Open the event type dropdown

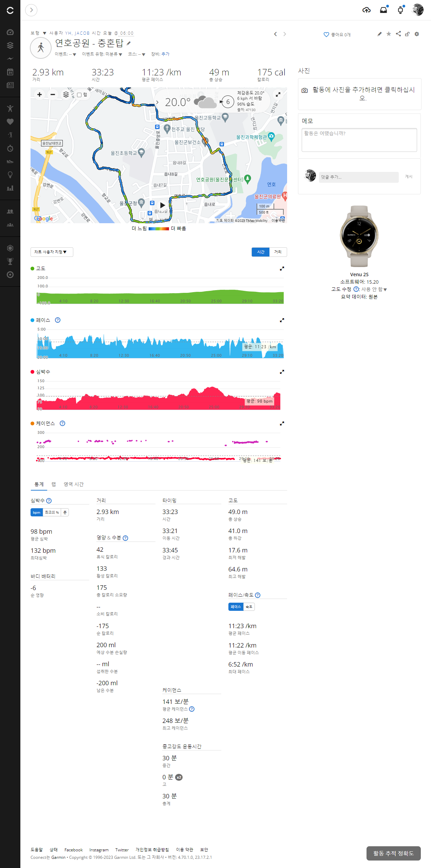tap(102, 54)
